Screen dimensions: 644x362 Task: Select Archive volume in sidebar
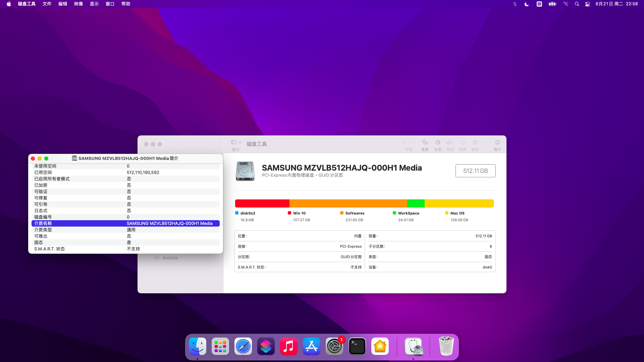(170, 258)
